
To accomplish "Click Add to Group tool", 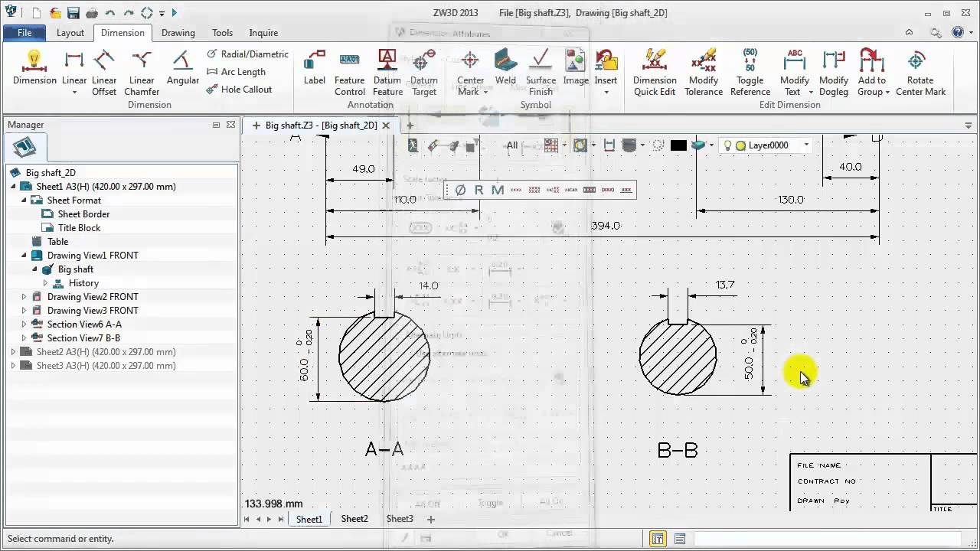I will [x=872, y=73].
